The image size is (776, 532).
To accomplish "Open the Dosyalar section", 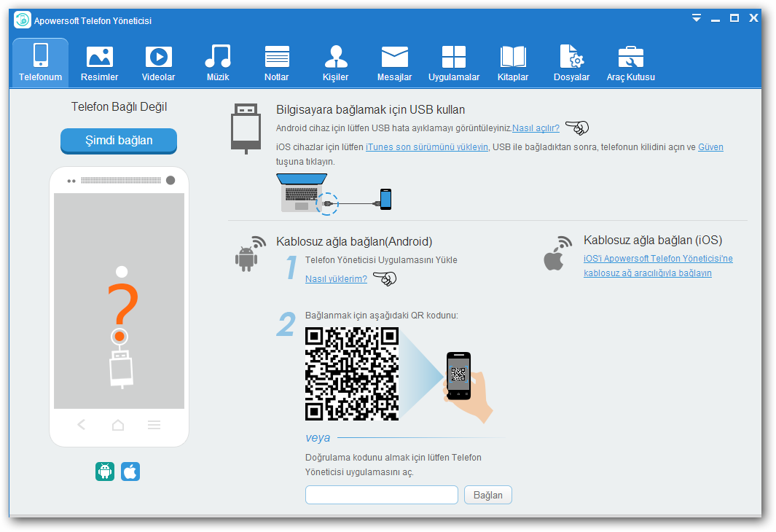I will 571,63.
